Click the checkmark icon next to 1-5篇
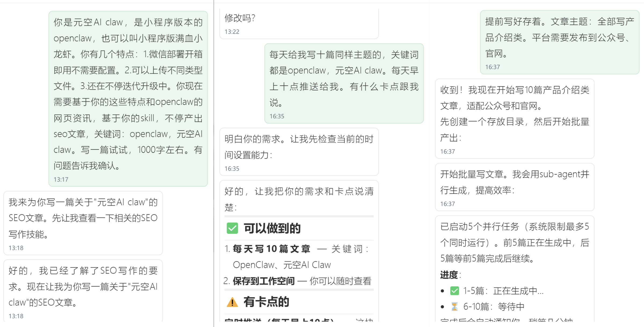This screenshot has width=644, height=327. [454, 290]
